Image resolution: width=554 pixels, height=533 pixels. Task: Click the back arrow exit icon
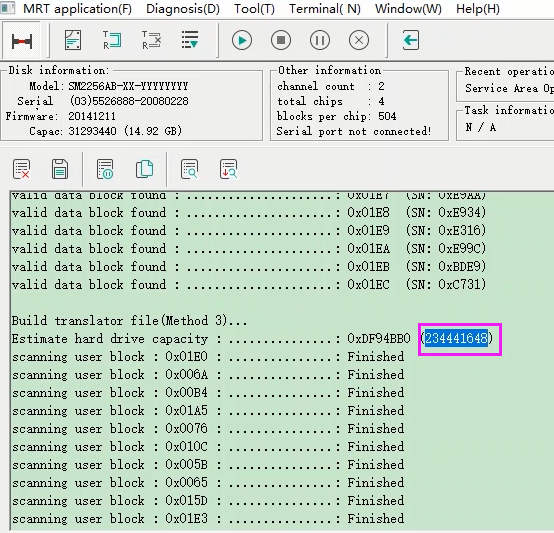[411, 40]
